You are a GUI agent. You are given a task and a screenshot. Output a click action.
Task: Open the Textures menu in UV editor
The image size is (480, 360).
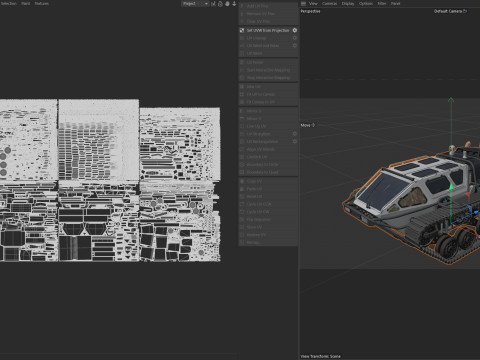(42, 3)
